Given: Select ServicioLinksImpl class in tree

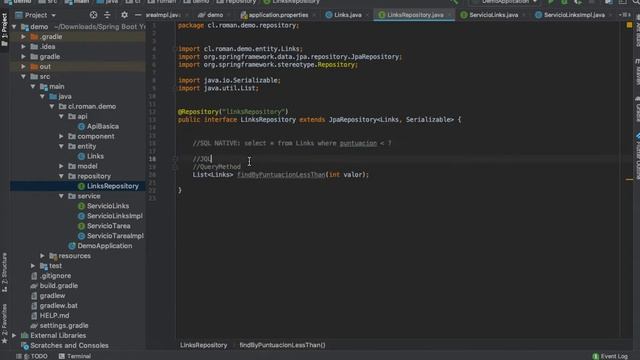Looking at the screenshot, I should [110, 216].
